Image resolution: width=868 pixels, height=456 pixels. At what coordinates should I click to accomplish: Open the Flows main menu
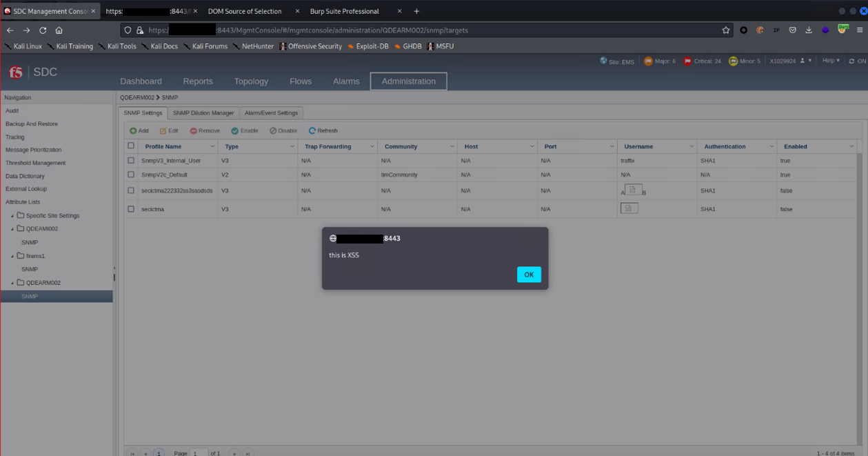click(301, 81)
